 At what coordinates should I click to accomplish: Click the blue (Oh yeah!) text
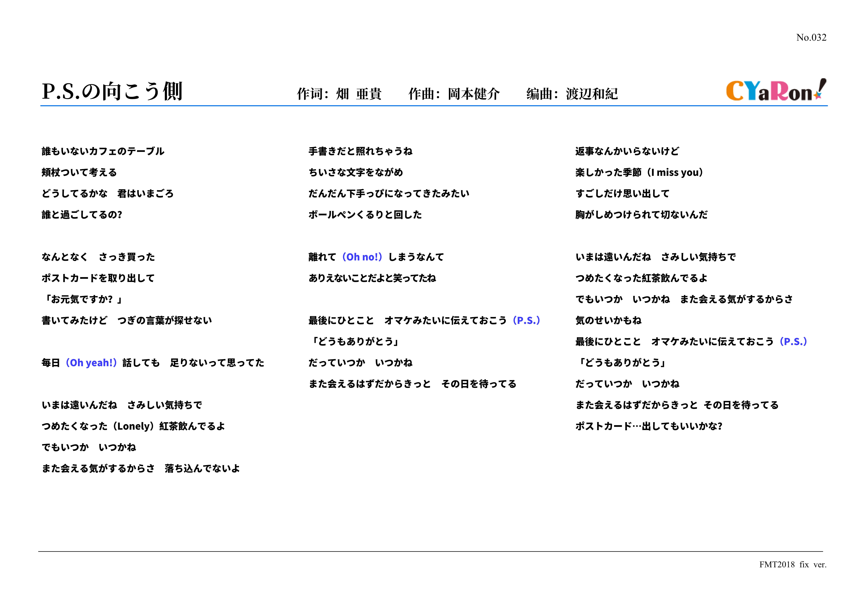[x=91, y=363]
